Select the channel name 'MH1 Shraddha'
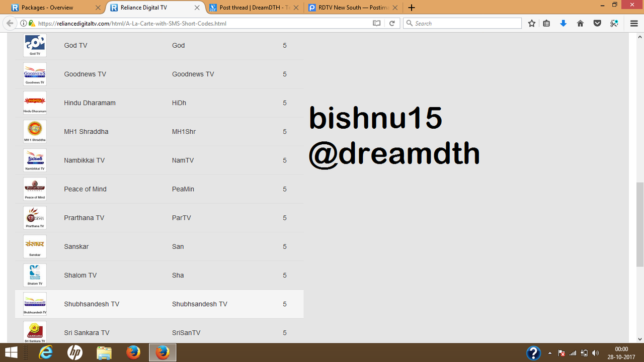644x362 pixels. pyautogui.click(x=86, y=131)
